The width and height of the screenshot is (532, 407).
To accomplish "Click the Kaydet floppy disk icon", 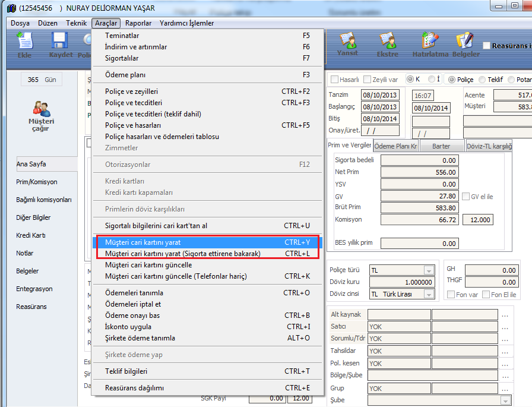I will [x=59, y=44].
